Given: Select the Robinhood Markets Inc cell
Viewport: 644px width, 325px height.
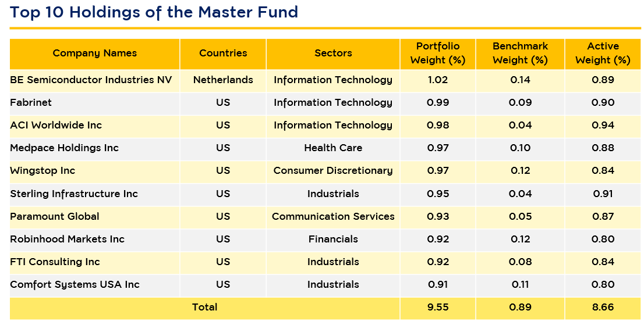Looking at the screenshot, I should pos(68,239).
